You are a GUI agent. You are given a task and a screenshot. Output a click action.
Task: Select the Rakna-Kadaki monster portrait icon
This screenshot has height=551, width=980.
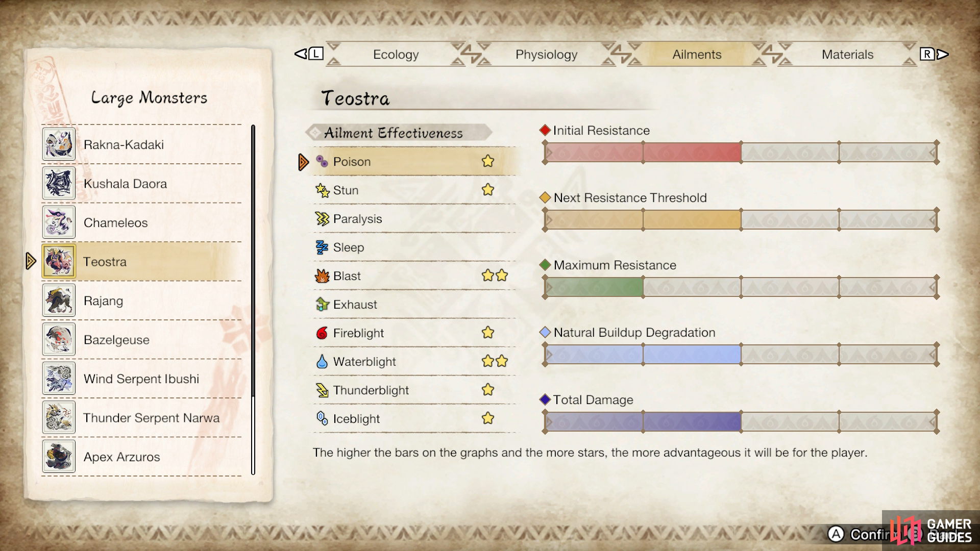pyautogui.click(x=59, y=144)
